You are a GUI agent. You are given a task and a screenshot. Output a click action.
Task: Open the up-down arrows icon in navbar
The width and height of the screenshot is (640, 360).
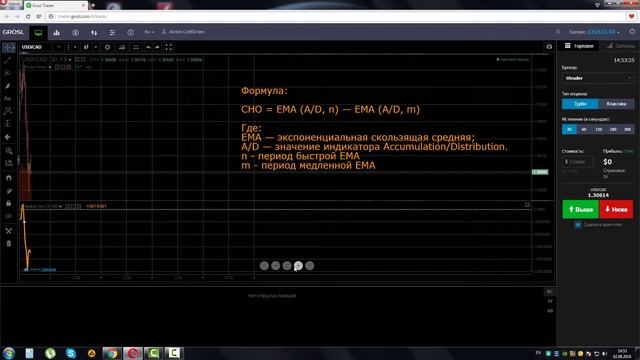click(x=94, y=33)
